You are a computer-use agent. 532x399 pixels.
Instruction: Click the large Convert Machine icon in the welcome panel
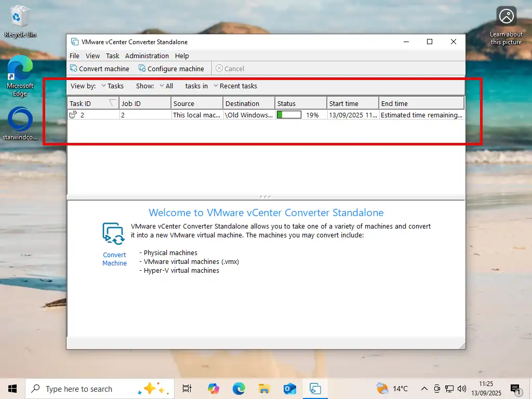pos(114,234)
